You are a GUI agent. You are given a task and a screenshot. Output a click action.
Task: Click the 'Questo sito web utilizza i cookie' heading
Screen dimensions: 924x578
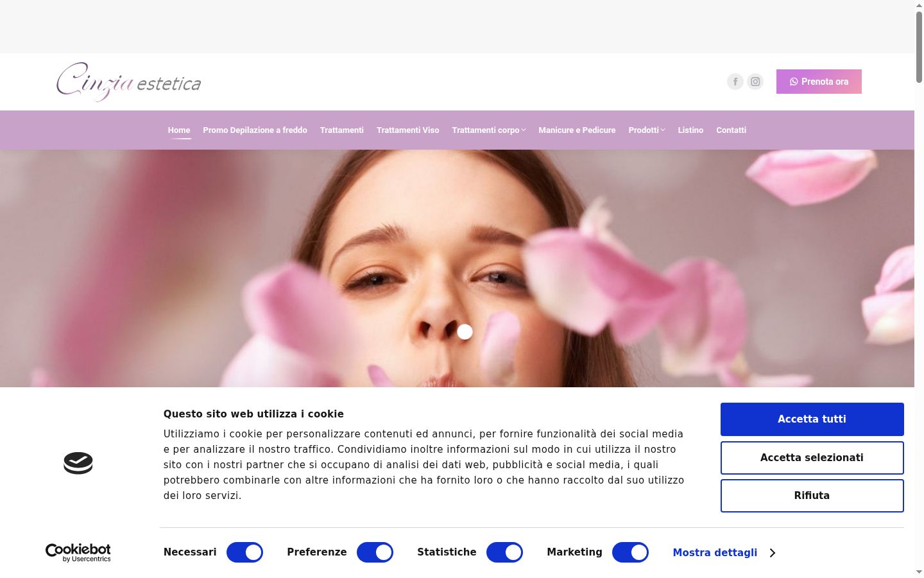pyautogui.click(x=253, y=414)
